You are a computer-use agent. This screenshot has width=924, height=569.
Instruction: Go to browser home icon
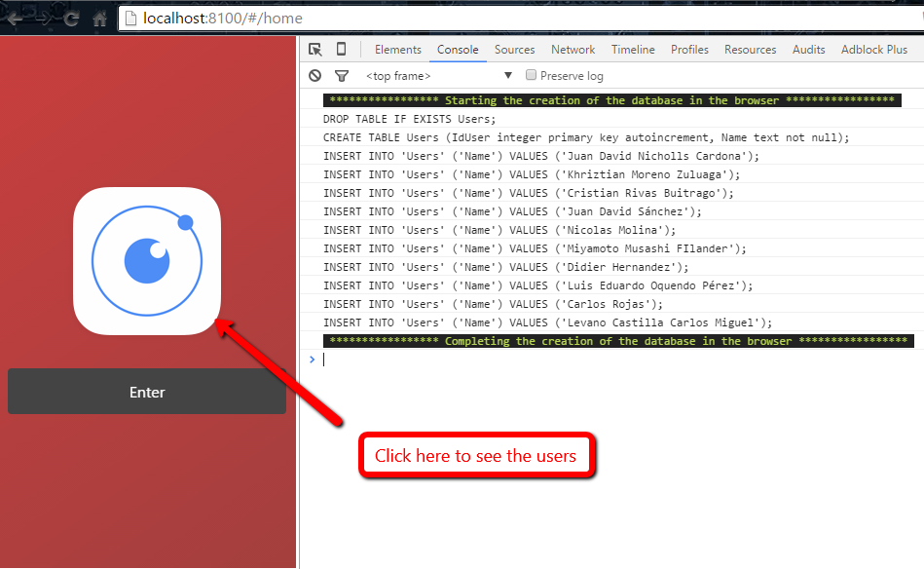(x=99, y=19)
